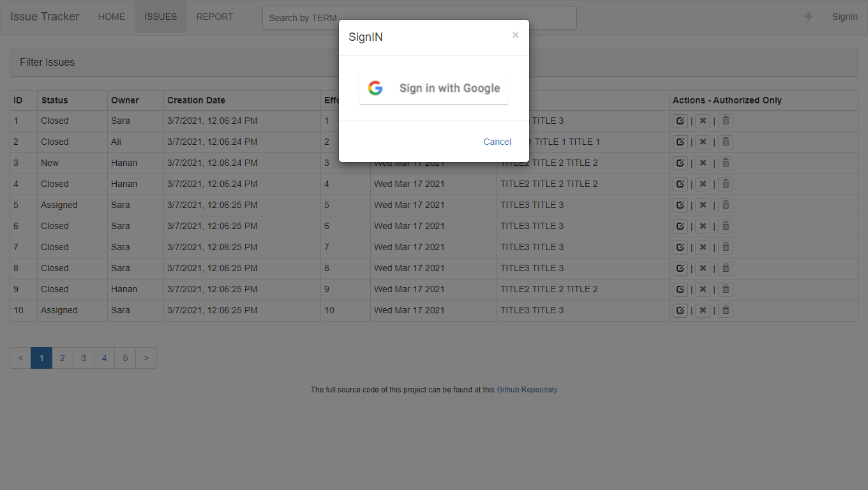Click the due date cell of issue 7
Image resolution: width=868 pixels, height=490 pixels.
click(x=433, y=247)
